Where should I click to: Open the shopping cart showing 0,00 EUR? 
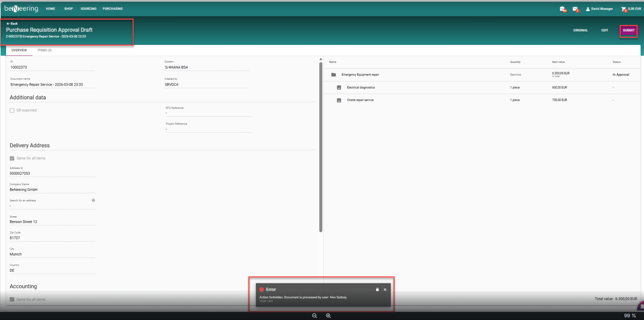[x=631, y=9]
